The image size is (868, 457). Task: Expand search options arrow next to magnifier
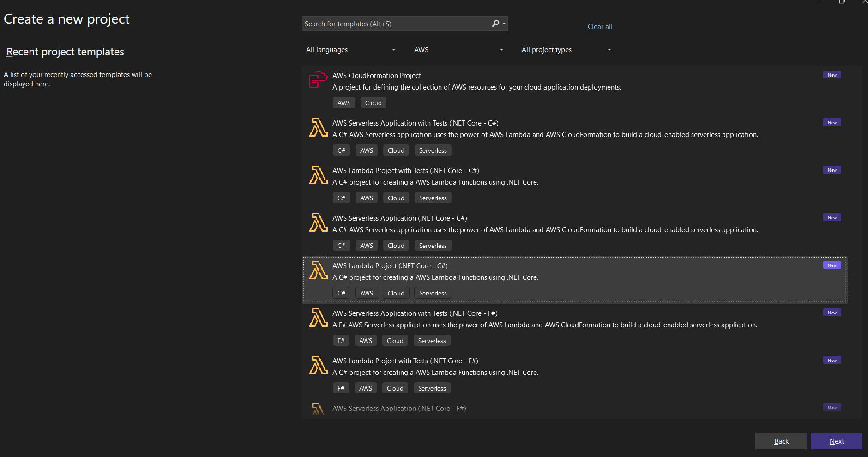pos(504,24)
